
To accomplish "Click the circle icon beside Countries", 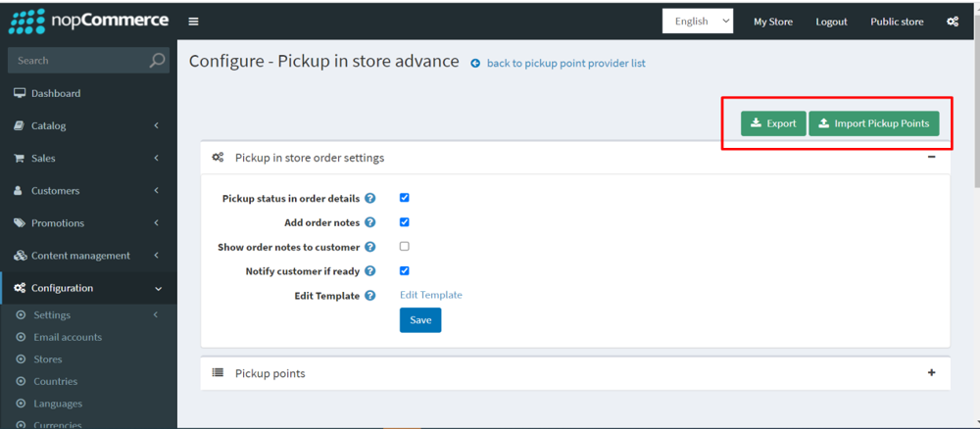I will click(21, 381).
